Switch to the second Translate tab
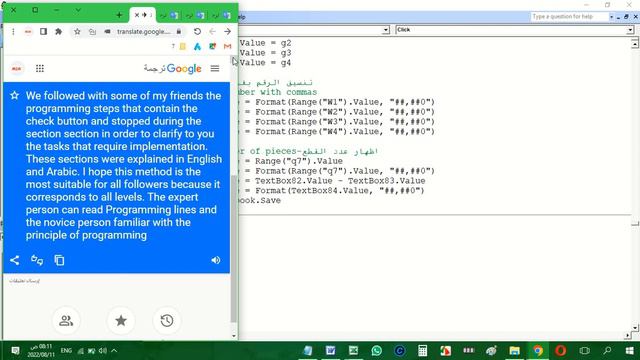Image resolution: width=640 pixels, height=360 pixels. click(x=169, y=16)
